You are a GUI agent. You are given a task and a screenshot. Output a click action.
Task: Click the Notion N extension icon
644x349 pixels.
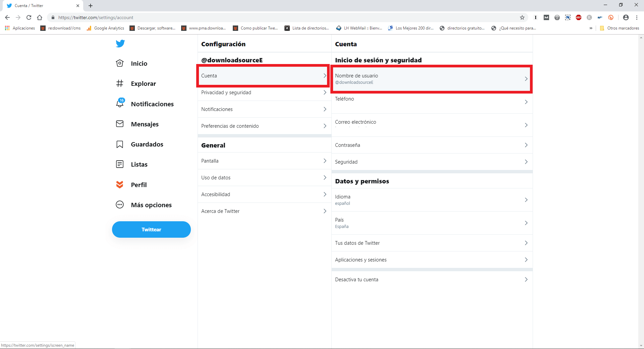pos(568,17)
